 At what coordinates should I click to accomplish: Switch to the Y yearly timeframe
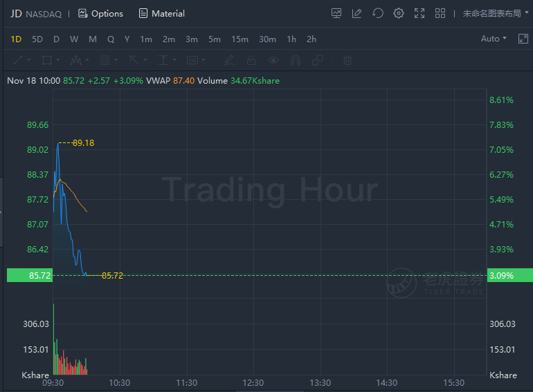pos(127,39)
